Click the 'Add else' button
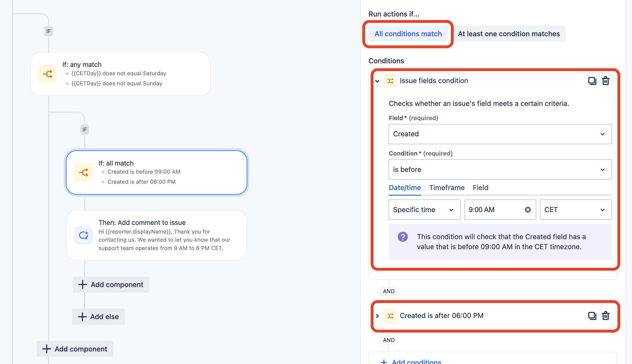632x364 pixels. click(x=98, y=316)
